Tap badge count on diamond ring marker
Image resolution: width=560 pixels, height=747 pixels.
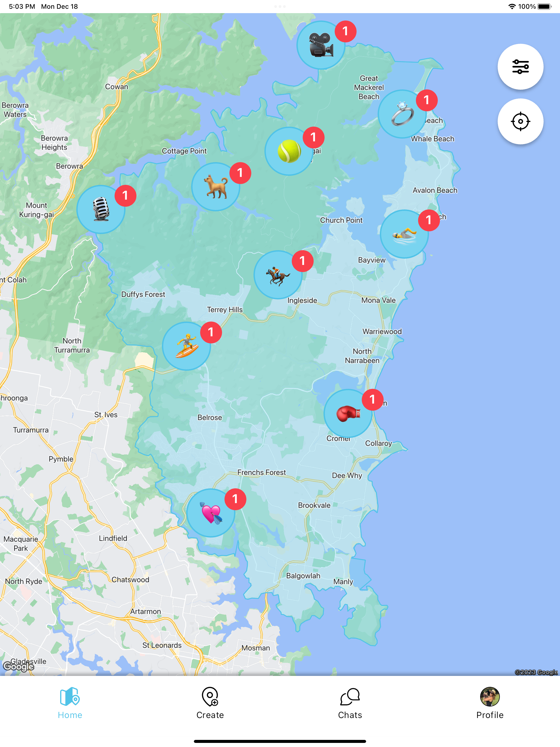pyautogui.click(x=427, y=100)
